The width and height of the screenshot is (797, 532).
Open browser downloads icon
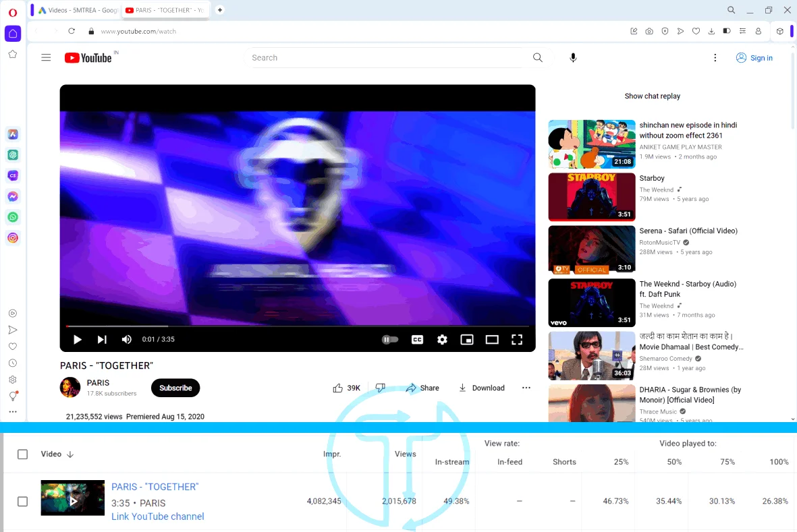point(711,31)
